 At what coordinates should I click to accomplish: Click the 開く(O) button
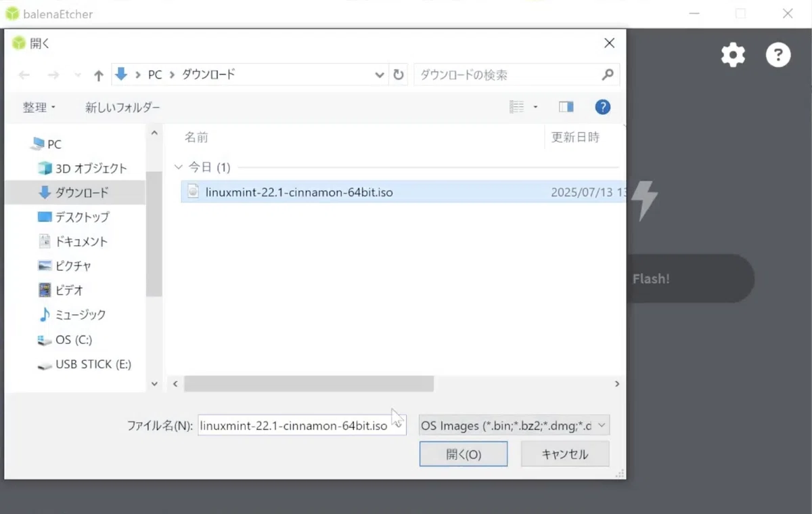[464, 454]
